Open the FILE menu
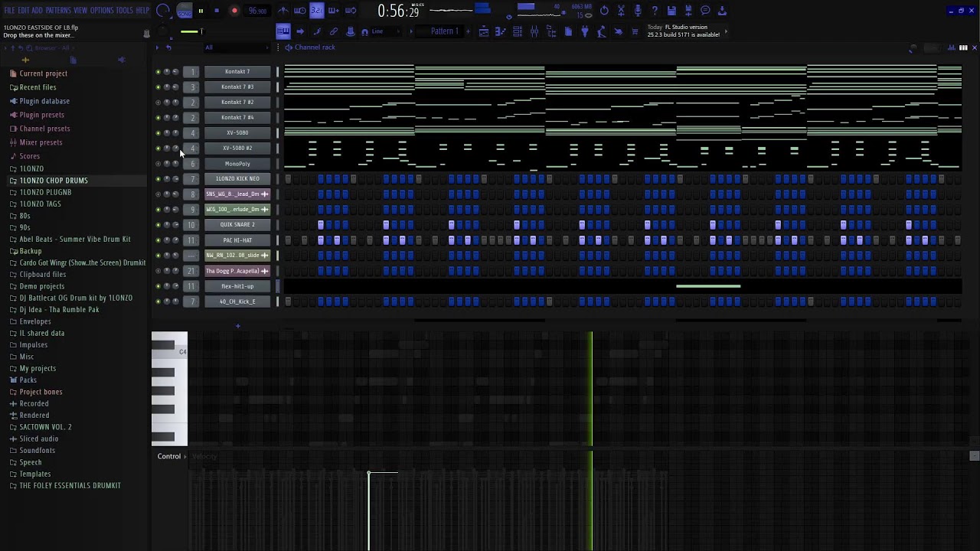The image size is (980, 551). coord(9,11)
